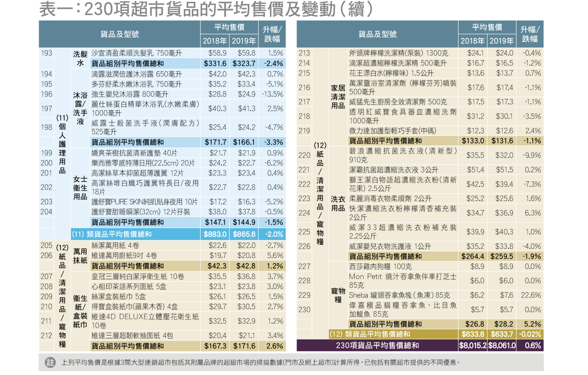Click 得寶盒裝紙巾(蘋果木香) 4盒
The height and width of the screenshot is (375, 588).
click(135, 307)
